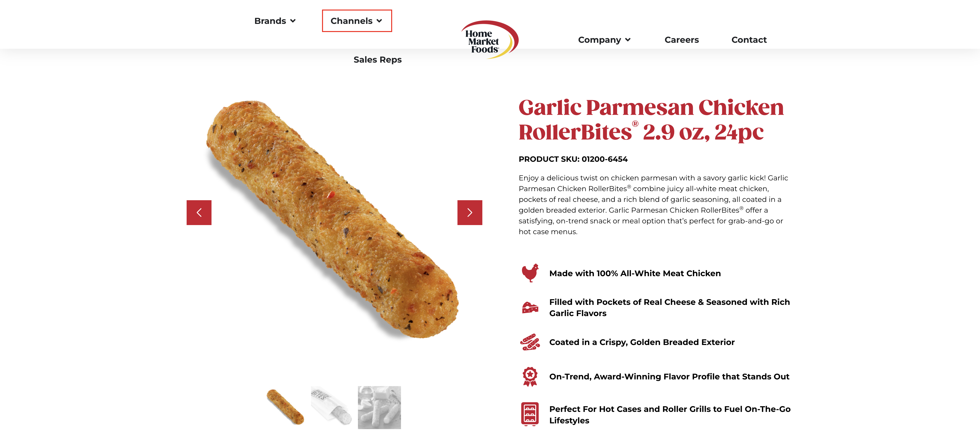Click the red chicken icon
The height and width of the screenshot is (442, 980).
[x=530, y=273]
